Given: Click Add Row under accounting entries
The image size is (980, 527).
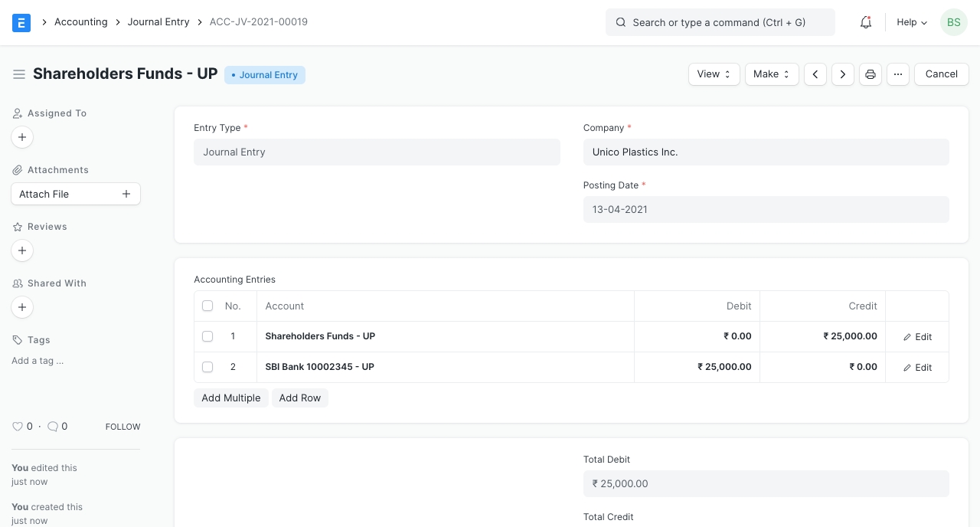Looking at the screenshot, I should [x=300, y=398].
